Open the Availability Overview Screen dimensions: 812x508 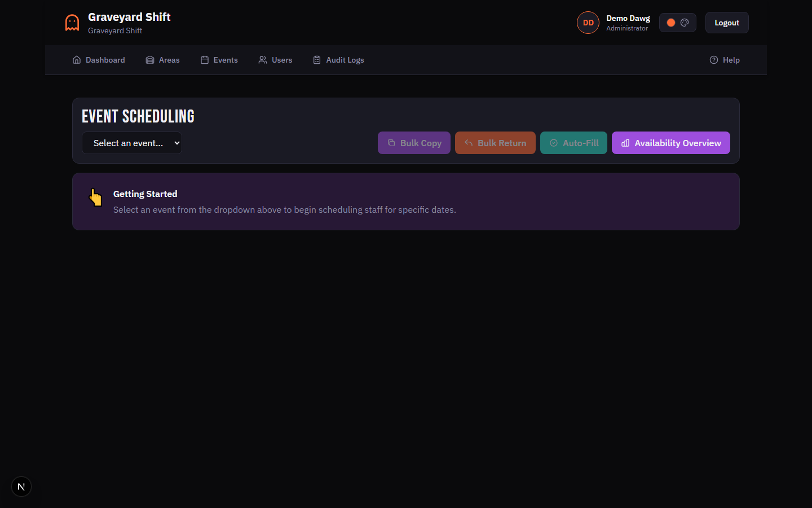point(670,143)
